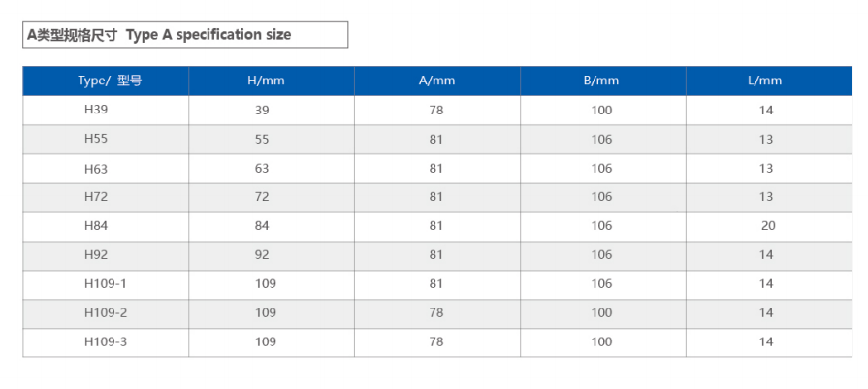868x389 pixels.
Task: Click the H109-1 type cell
Action: coord(106,284)
